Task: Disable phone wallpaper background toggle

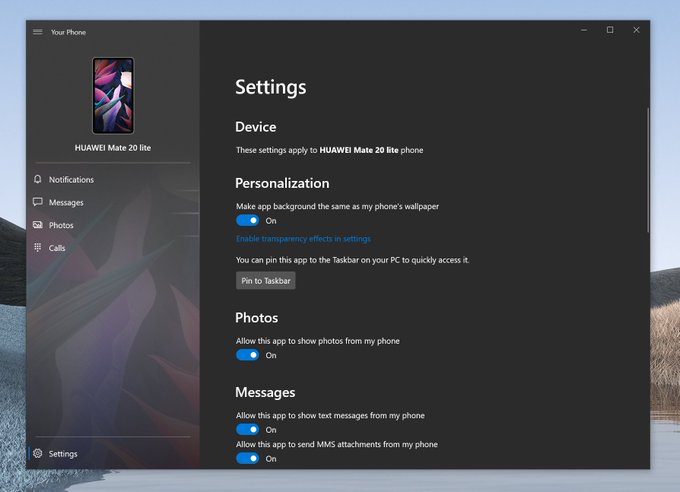Action: click(247, 220)
